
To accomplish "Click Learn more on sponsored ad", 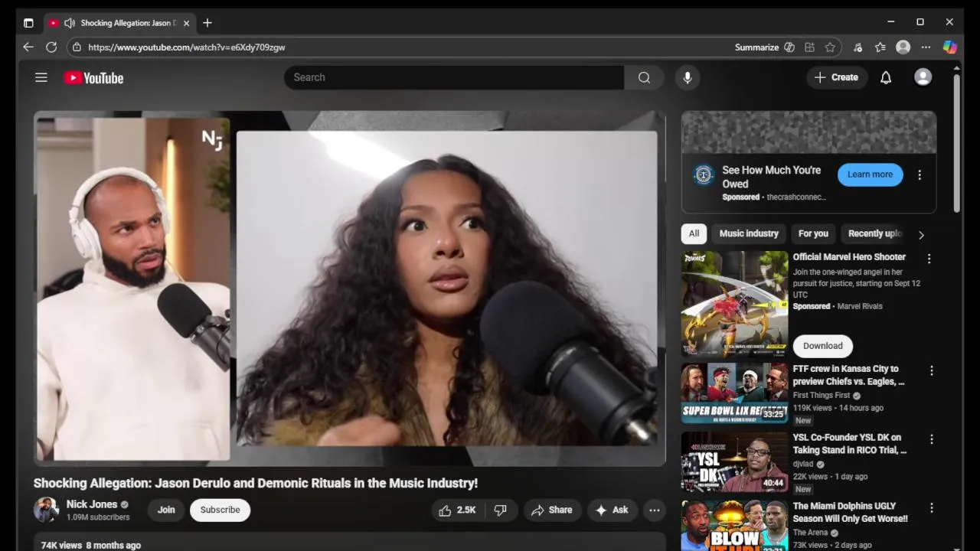I will (x=870, y=174).
